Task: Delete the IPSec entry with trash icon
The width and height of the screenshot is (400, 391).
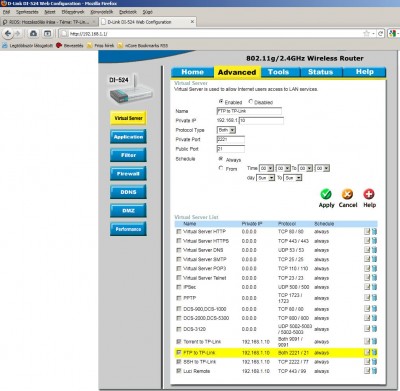Action: coord(374,287)
